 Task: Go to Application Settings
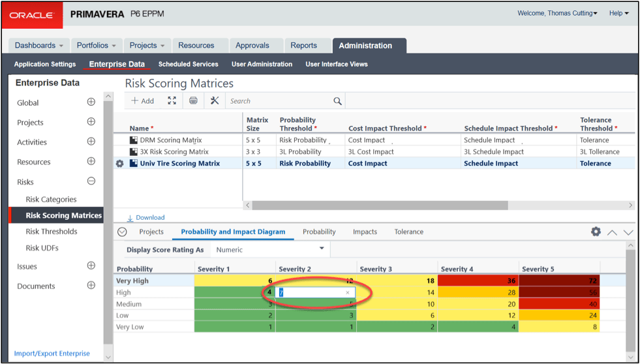[45, 64]
